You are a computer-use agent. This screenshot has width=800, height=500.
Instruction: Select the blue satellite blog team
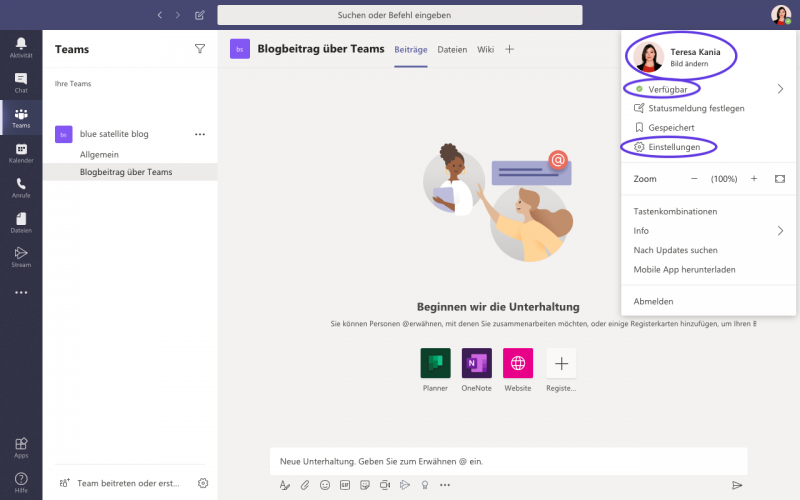[114, 134]
